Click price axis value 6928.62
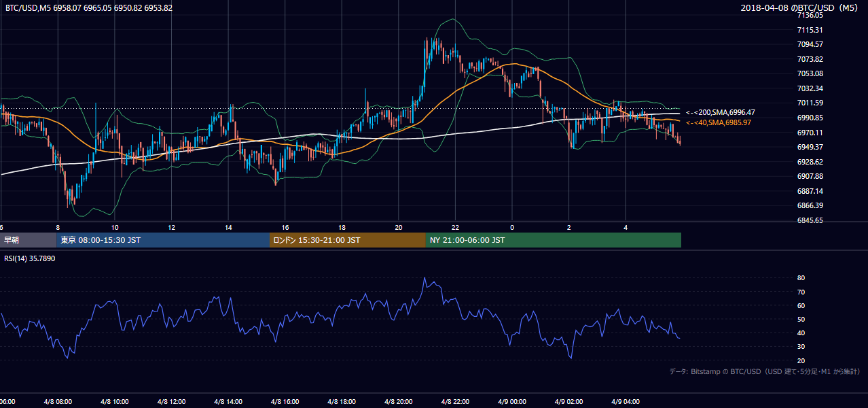 point(810,162)
